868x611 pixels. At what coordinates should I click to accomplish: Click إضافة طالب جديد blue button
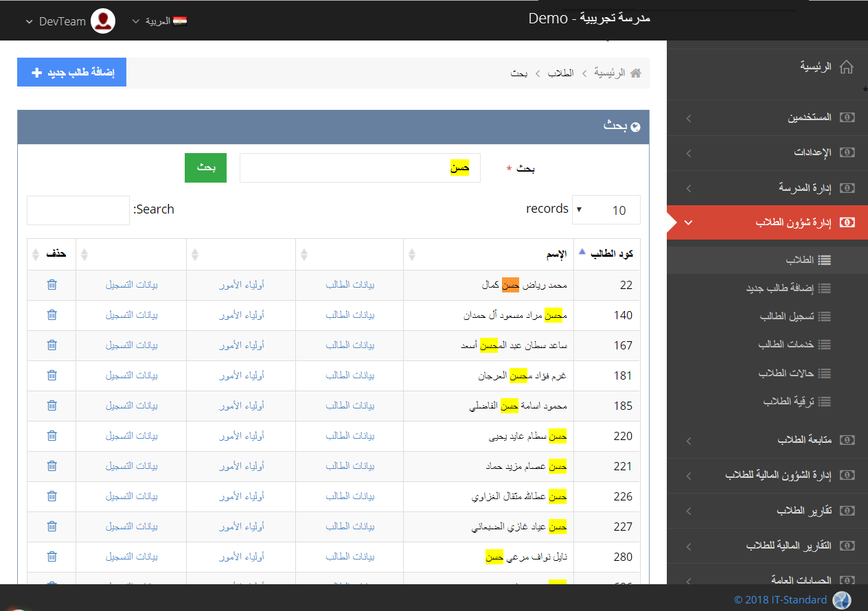point(72,72)
